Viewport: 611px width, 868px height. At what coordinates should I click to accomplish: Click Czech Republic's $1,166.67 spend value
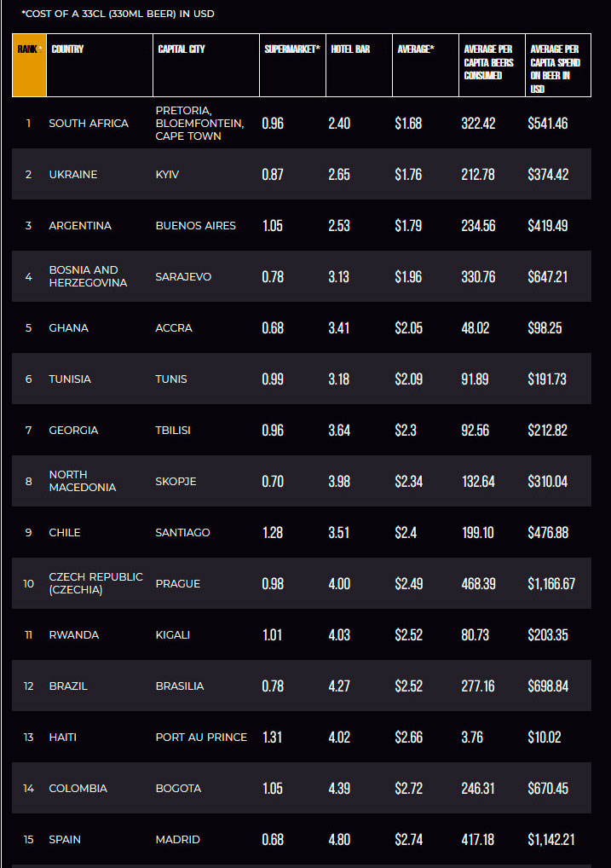click(x=551, y=583)
